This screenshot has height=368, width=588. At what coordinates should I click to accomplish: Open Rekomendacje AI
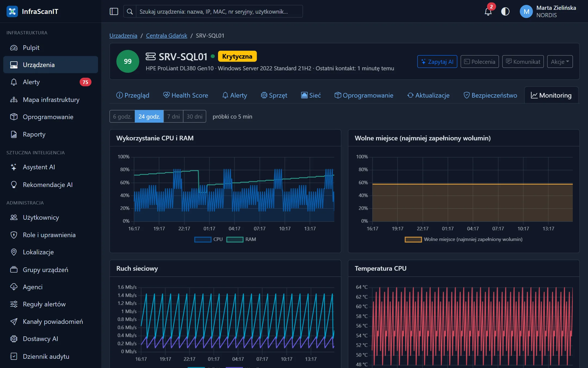click(x=51, y=185)
